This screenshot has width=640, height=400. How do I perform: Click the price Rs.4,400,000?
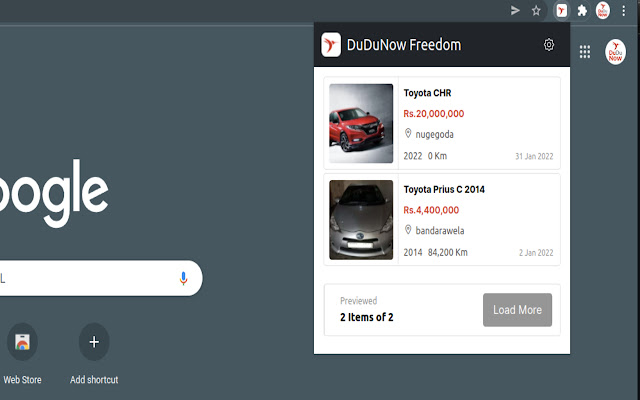pyautogui.click(x=431, y=210)
